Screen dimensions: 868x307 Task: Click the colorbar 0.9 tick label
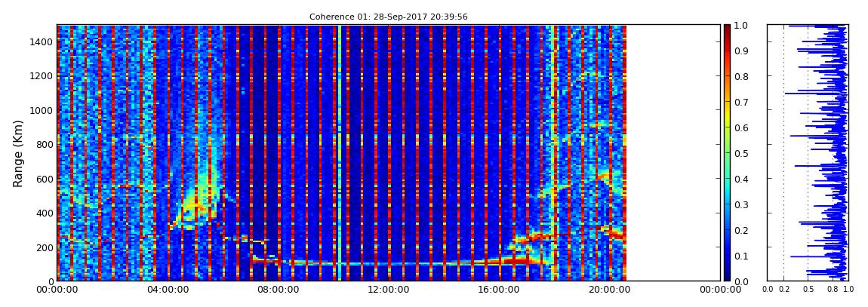[x=740, y=51]
